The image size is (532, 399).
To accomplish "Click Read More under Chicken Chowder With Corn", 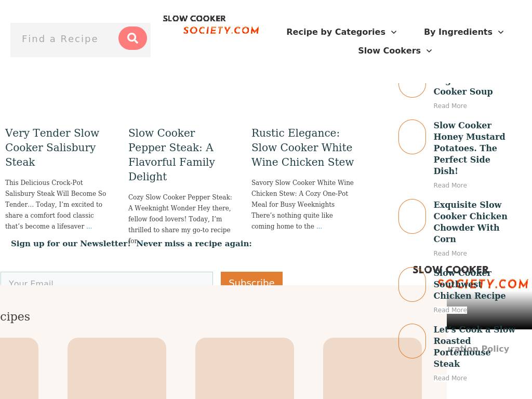I will pos(450,254).
